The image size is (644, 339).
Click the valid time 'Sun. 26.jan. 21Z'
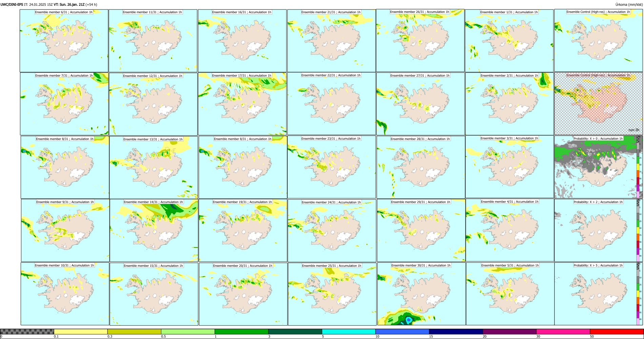72,5
